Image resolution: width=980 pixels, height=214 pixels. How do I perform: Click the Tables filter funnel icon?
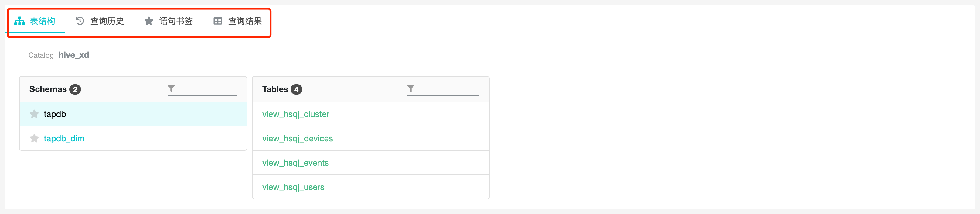pyautogui.click(x=410, y=89)
